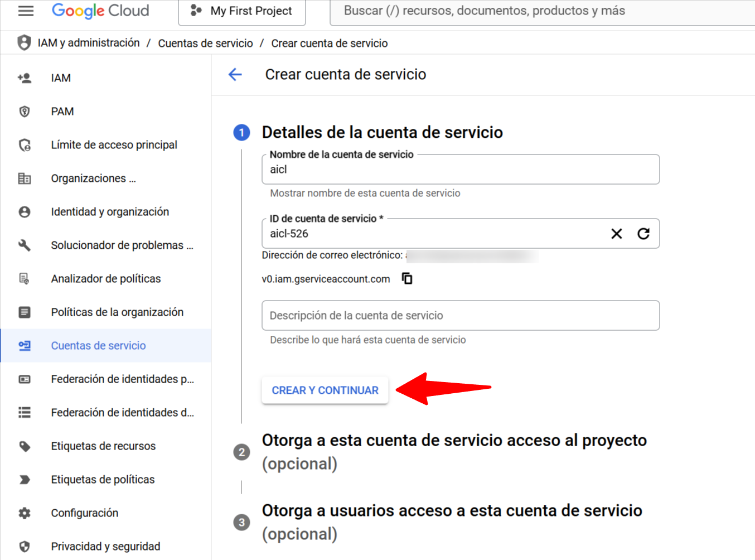755x560 pixels.
Task: Click the IAM add-person icon in sidebar
Action: click(25, 78)
